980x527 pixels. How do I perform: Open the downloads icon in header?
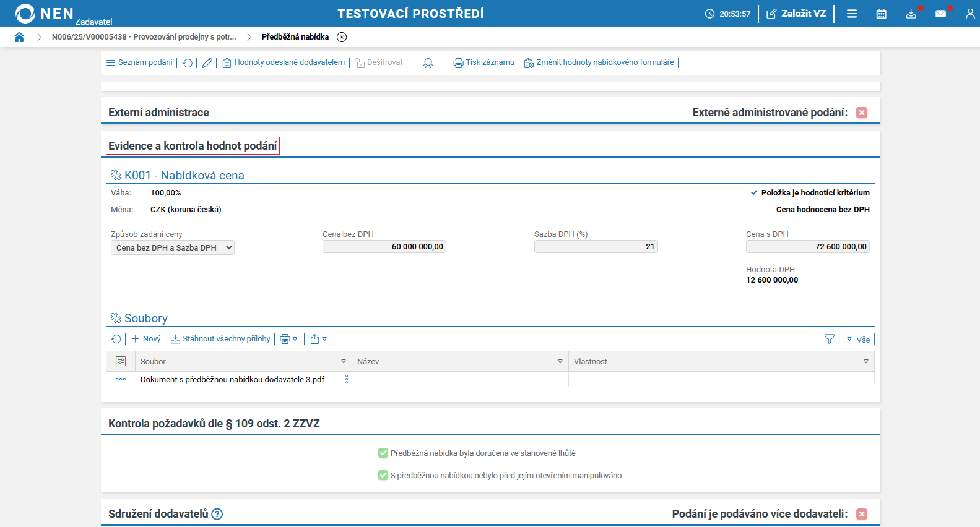click(911, 14)
